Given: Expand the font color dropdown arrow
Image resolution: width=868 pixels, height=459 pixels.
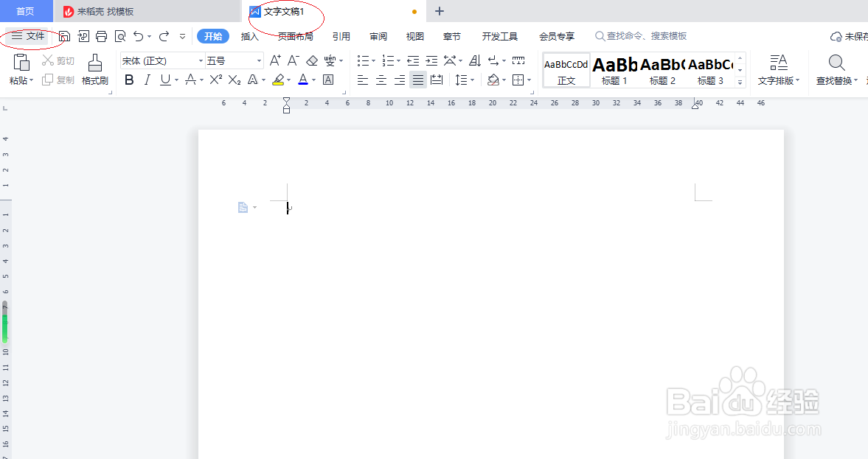Looking at the screenshot, I should coord(313,80).
